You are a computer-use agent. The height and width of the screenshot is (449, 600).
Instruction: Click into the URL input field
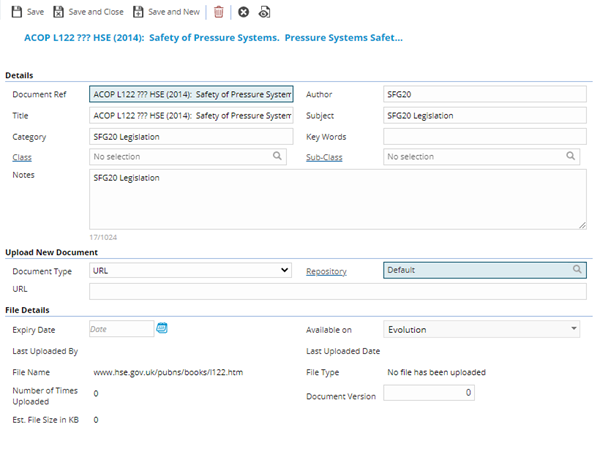pyautogui.click(x=338, y=291)
